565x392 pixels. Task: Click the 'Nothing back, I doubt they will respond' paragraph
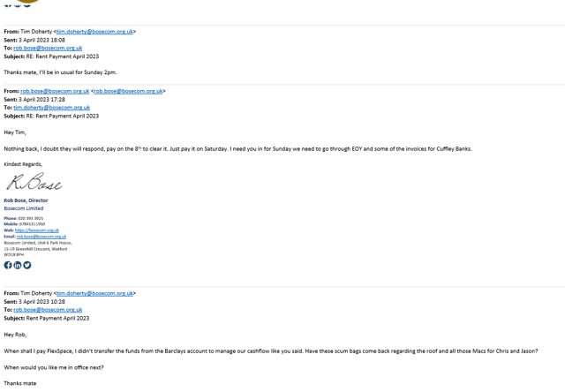tap(237, 149)
